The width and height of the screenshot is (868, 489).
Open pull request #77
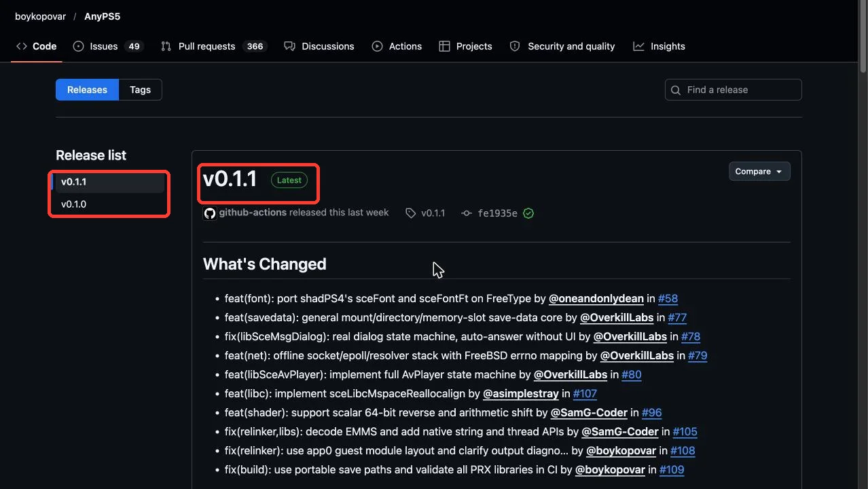pos(677,317)
